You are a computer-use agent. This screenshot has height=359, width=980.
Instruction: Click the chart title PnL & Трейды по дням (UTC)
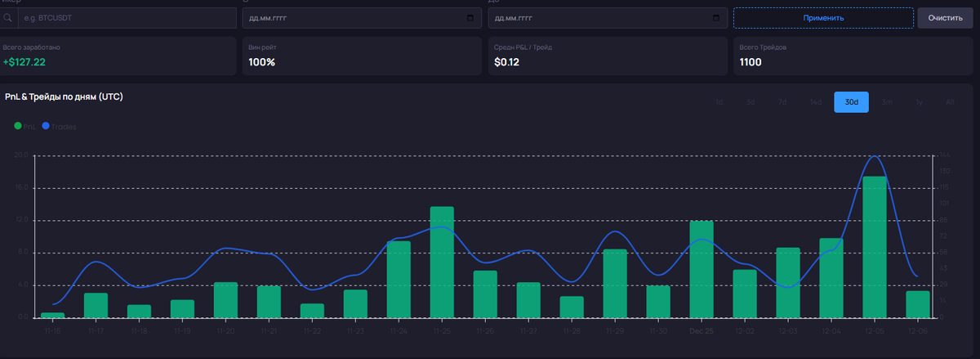click(x=64, y=96)
